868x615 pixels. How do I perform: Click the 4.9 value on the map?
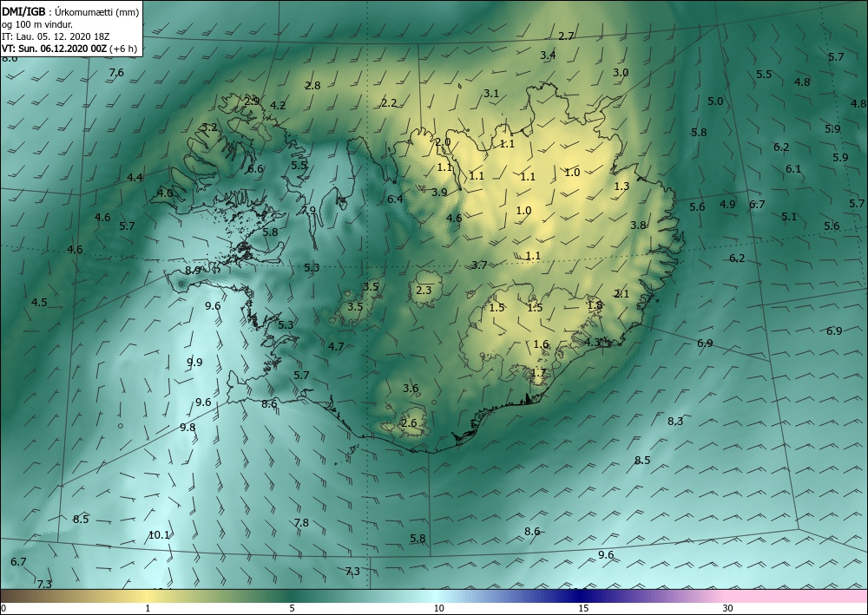[727, 205]
